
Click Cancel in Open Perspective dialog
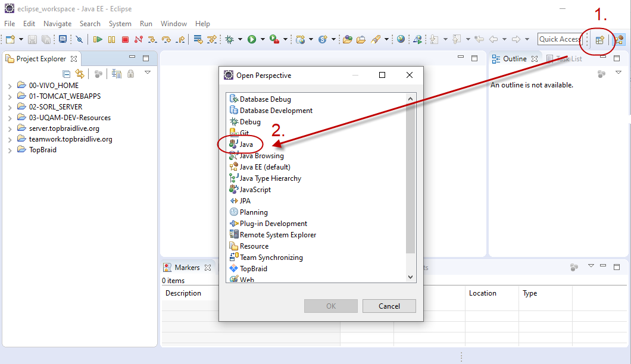tap(389, 306)
